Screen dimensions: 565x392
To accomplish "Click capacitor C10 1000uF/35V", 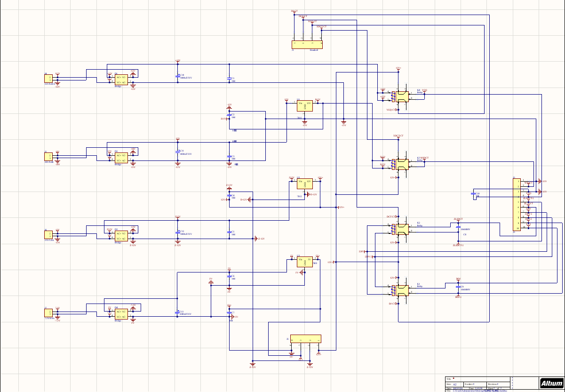I will pyautogui.click(x=178, y=76).
